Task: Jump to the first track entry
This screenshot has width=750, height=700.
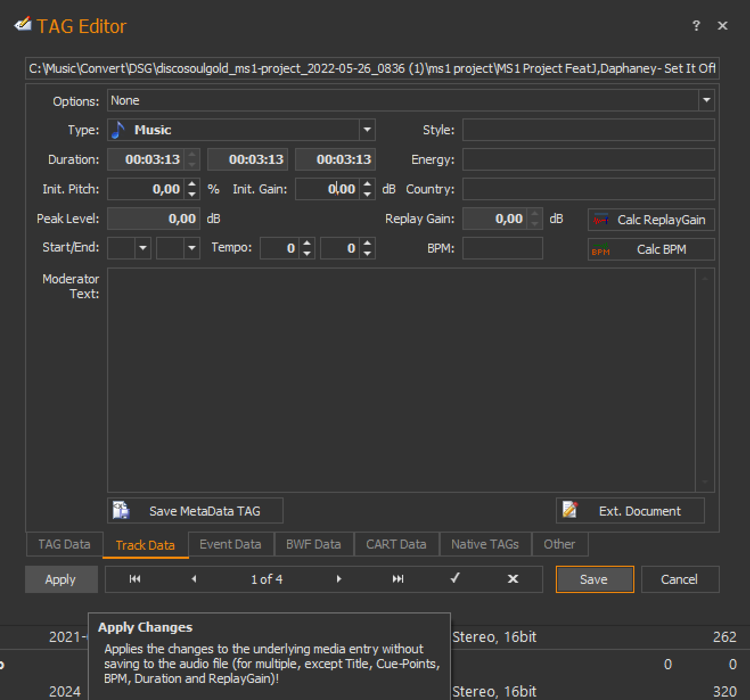Action: pyautogui.click(x=135, y=579)
